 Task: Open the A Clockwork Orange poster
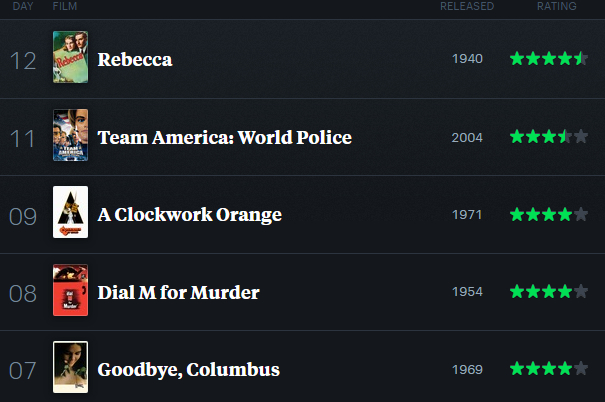70,213
